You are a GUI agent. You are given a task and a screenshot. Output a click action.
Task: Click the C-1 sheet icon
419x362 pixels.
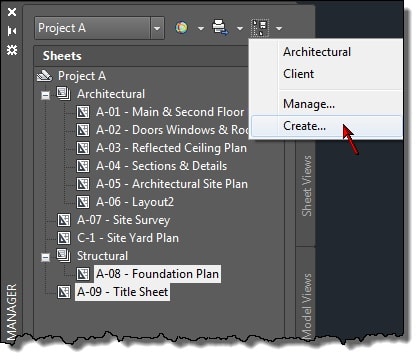tap(64, 238)
